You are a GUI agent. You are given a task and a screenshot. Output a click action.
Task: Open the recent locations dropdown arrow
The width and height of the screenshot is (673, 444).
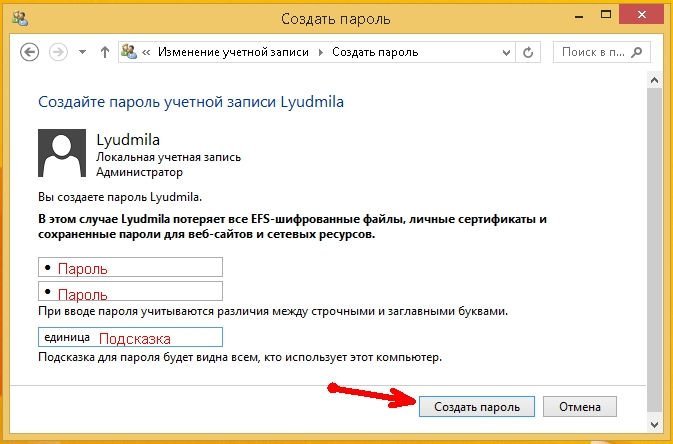pyautogui.click(x=82, y=52)
